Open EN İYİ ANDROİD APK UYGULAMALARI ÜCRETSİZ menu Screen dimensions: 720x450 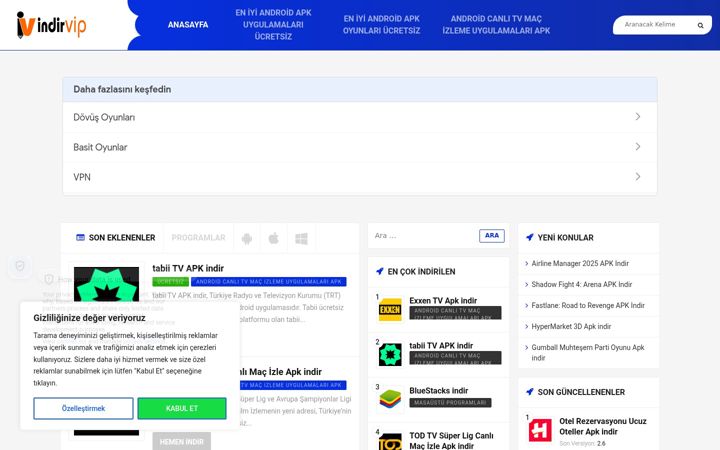(273, 25)
